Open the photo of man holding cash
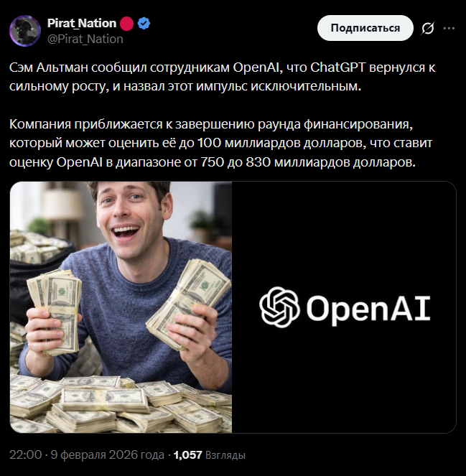Image resolution: width=466 pixels, height=476 pixels. (x=121, y=307)
